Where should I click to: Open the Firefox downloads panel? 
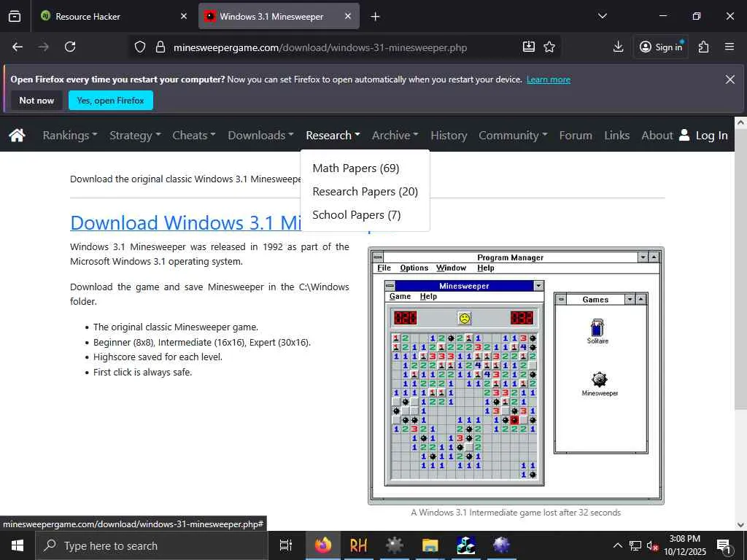point(619,47)
